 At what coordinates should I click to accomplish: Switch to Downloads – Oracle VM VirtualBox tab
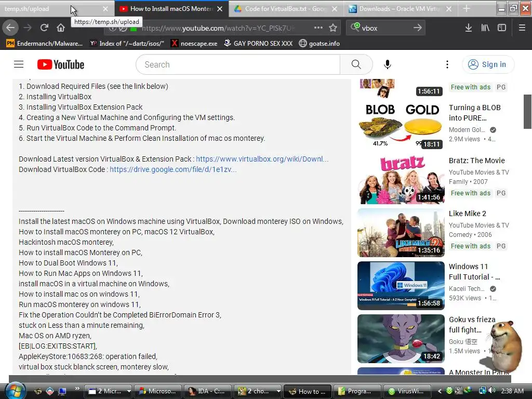coord(401,8)
